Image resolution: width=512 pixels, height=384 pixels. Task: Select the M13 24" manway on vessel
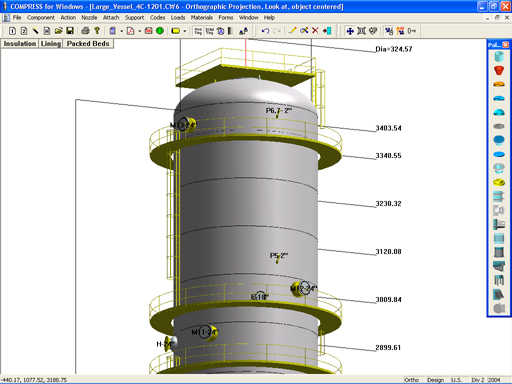click(183, 125)
